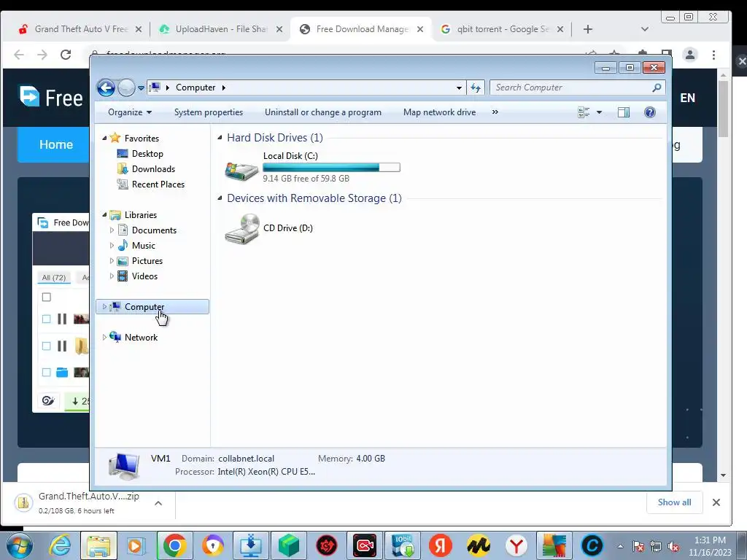Image resolution: width=747 pixels, height=560 pixels.
Task: Collapse the Favorites group
Action: pyautogui.click(x=104, y=138)
